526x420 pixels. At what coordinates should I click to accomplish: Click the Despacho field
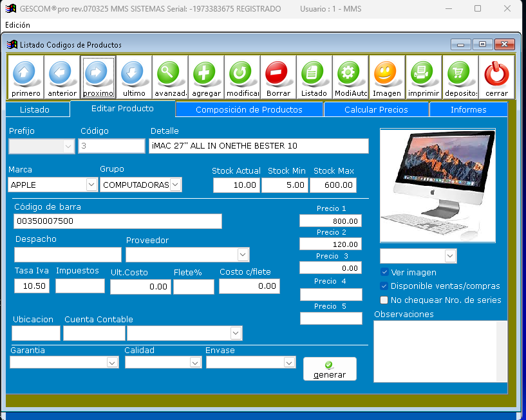pyautogui.click(x=68, y=255)
